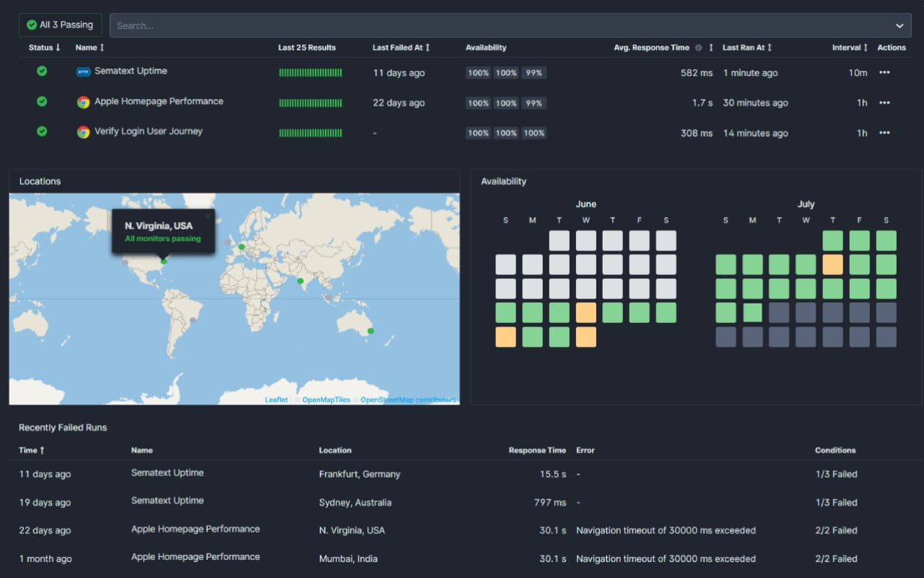Click the yellow Sunday cell in June's last row

pyautogui.click(x=506, y=337)
